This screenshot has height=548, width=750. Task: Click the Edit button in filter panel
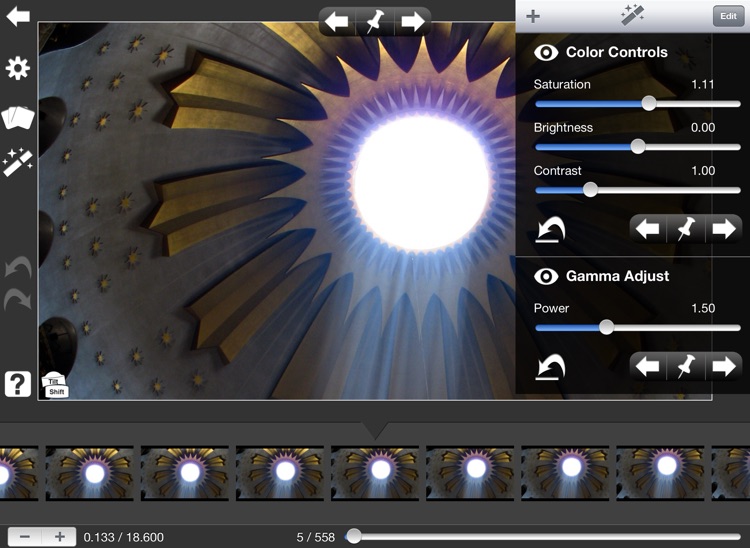coord(728,16)
